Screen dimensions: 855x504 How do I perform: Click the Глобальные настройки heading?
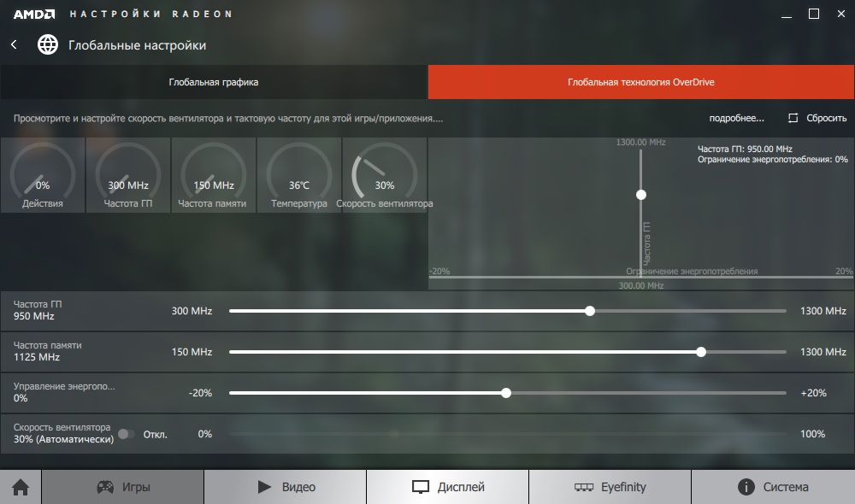click(138, 45)
